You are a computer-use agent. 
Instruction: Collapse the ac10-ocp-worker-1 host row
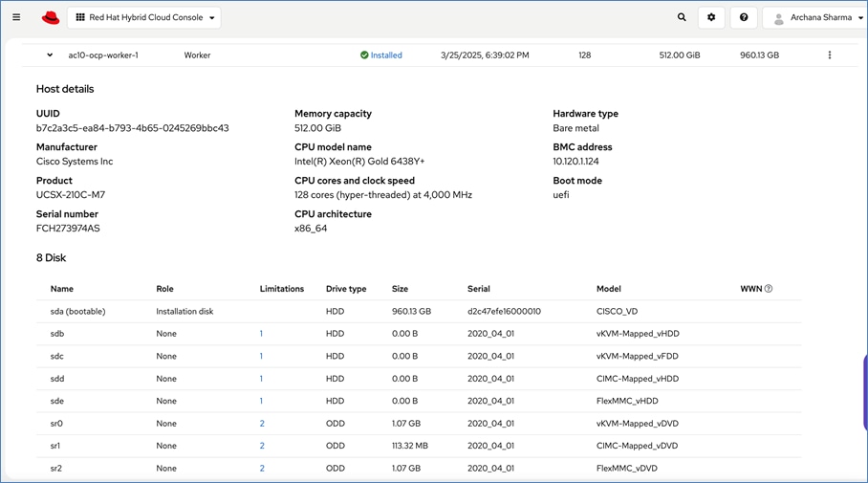(x=50, y=55)
